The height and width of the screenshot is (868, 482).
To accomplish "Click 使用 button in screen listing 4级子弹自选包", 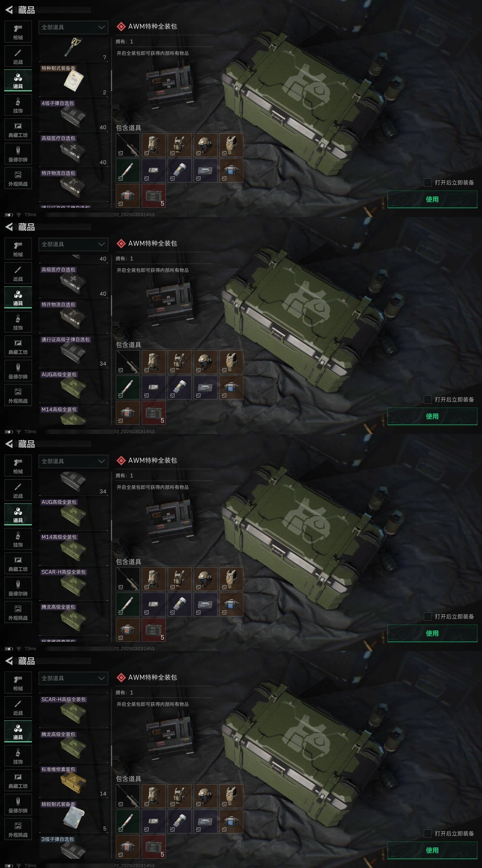I will click(x=432, y=199).
